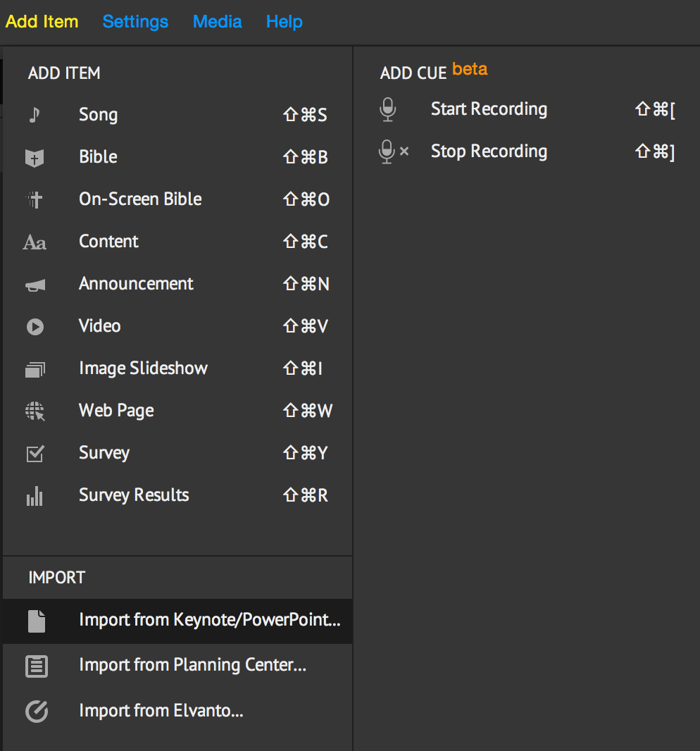Click the ⇧⌘B shortcut beside Bible
Image resolution: width=700 pixels, height=751 pixels.
[x=306, y=158]
